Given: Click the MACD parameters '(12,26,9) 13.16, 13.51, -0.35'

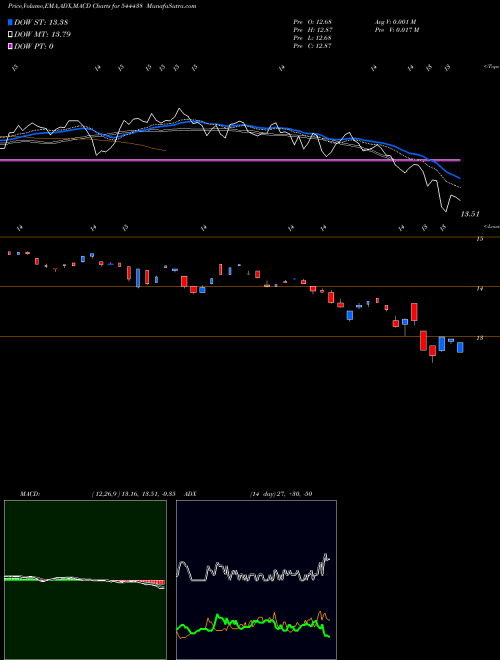Looking at the screenshot, I should [133, 494].
